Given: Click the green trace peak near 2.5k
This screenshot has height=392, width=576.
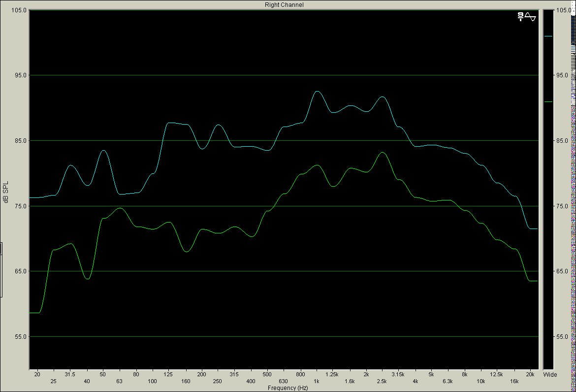Looking at the screenshot, I should (383, 153).
